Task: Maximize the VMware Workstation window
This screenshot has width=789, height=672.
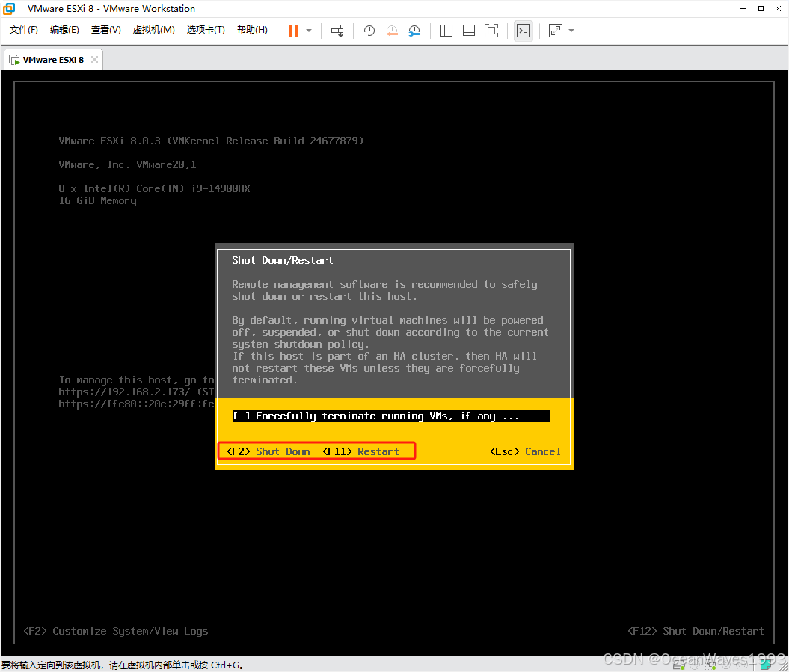Action: pos(761,8)
